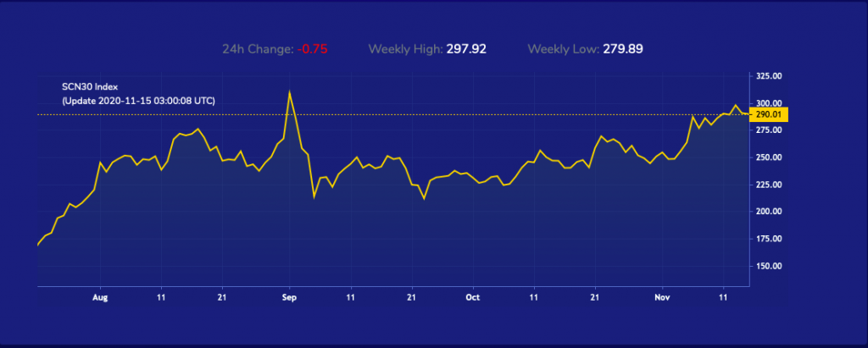The image size is (868, 348).
Task: Click the 300.00 price axis label
Action: point(768,103)
